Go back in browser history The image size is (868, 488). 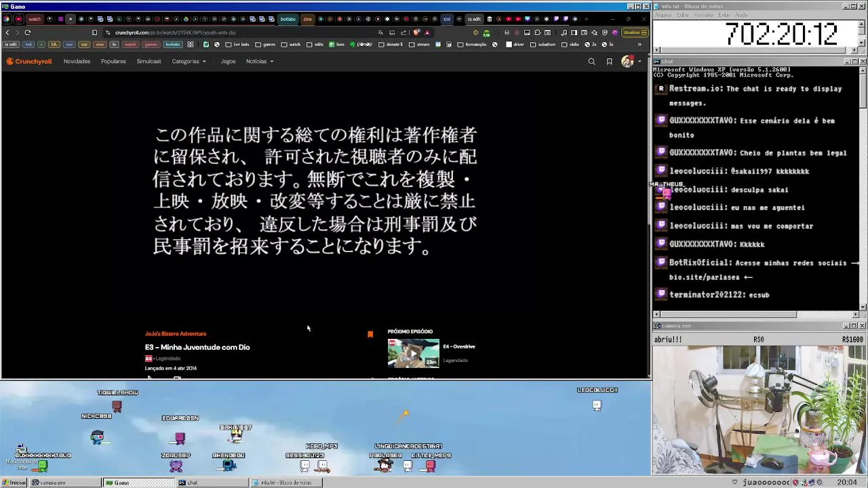[7, 33]
